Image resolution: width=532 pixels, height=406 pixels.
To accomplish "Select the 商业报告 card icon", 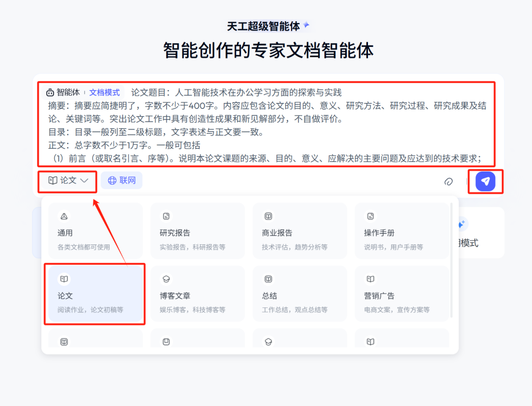I will [x=268, y=215].
